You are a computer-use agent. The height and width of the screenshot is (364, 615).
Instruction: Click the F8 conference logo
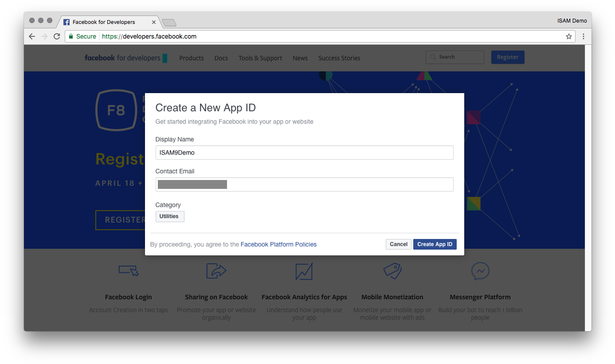pos(116,110)
